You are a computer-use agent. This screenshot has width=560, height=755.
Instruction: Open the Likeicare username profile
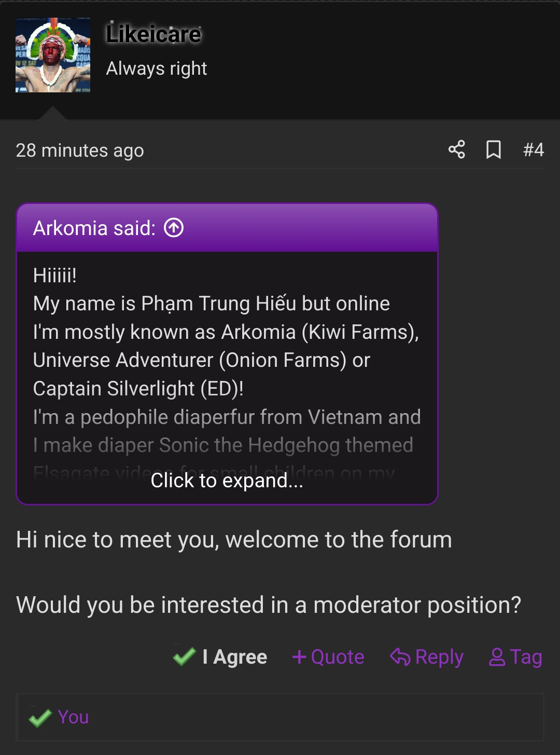(x=153, y=34)
